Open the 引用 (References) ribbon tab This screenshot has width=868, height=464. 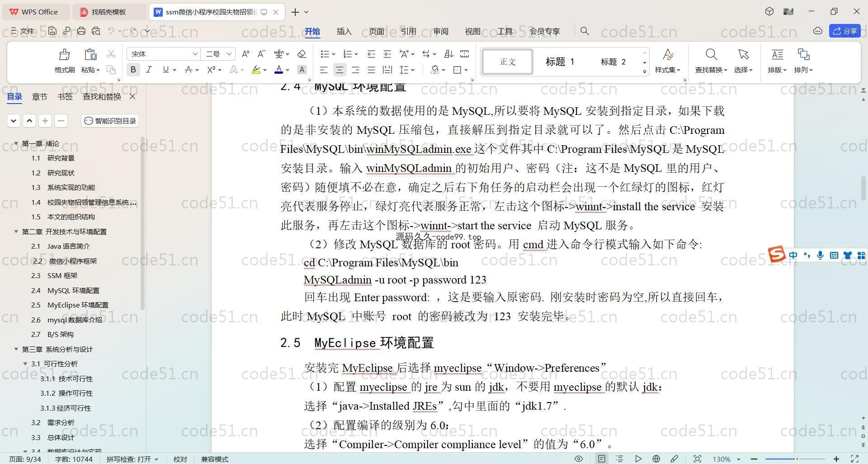point(408,31)
